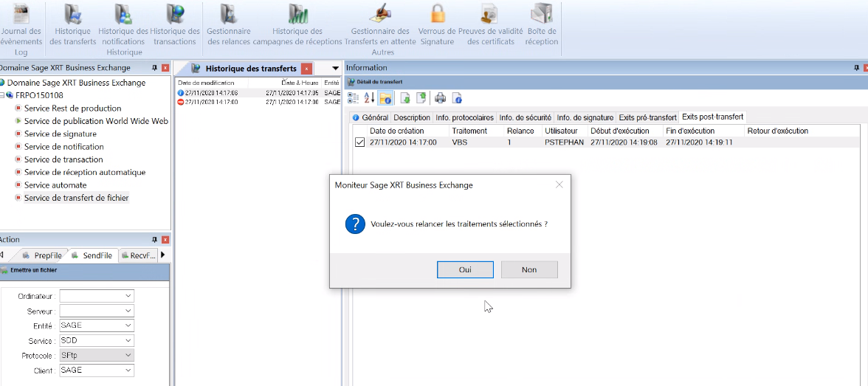
Task: Open Gestionnaire des relances
Action: click(229, 25)
